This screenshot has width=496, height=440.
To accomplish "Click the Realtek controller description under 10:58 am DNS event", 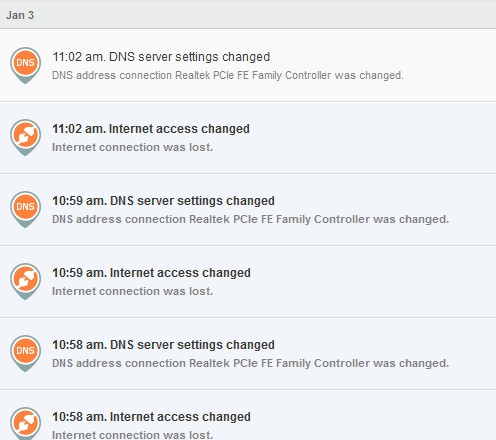I will pos(250,363).
